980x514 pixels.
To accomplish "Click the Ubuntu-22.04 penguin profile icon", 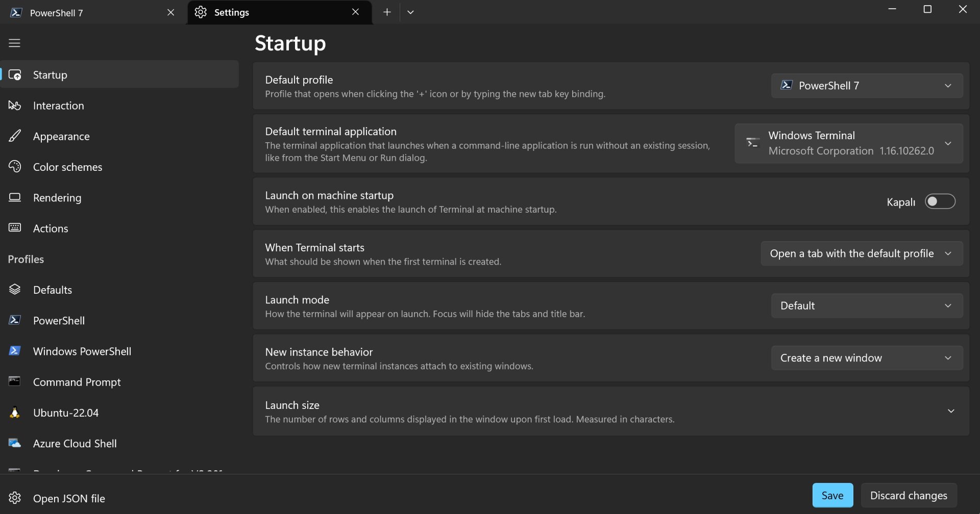I will coord(15,413).
